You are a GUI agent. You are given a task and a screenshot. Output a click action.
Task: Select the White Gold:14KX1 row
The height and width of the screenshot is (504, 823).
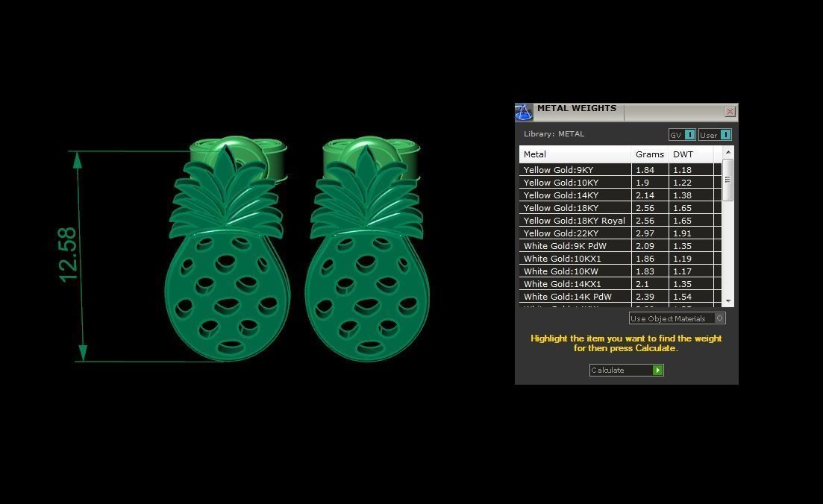coord(620,284)
